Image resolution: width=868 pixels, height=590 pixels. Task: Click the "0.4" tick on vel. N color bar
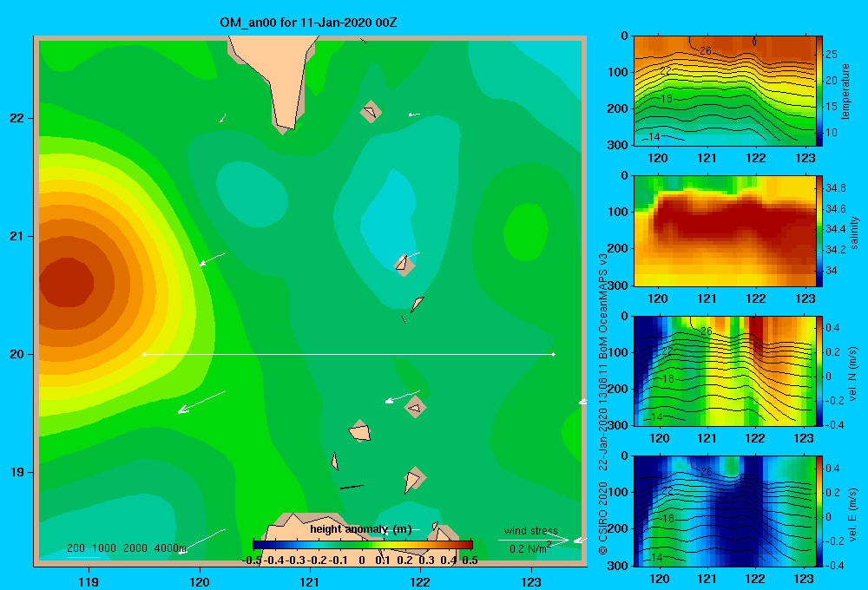click(832, 328)
